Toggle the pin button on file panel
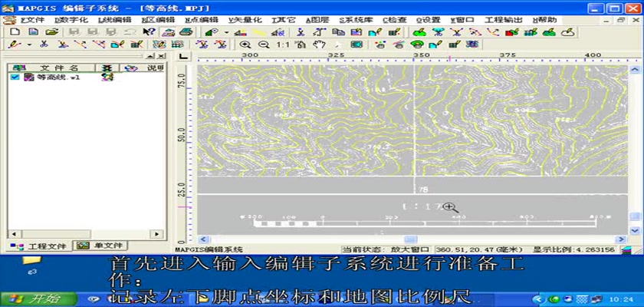The height and width of the screenshot is (307, 644). (150, 56)
